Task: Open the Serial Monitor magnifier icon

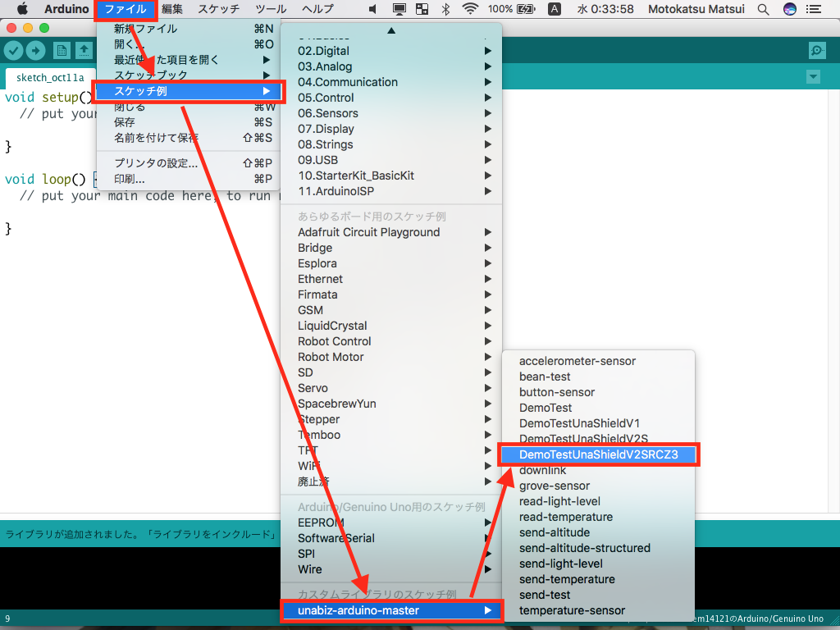Action: coord(817,51)
